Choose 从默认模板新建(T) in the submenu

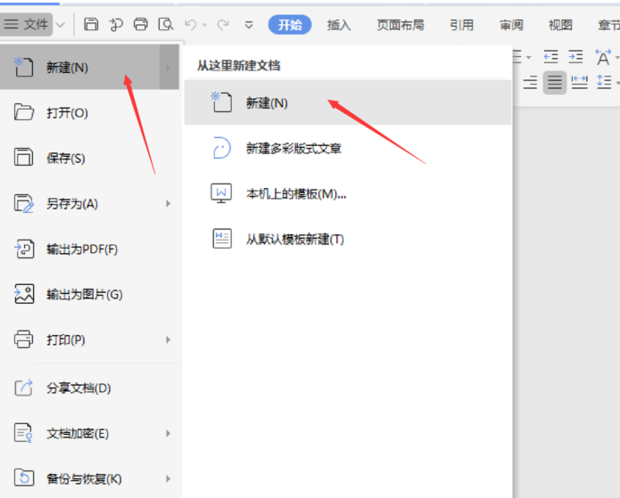[348, 239]
